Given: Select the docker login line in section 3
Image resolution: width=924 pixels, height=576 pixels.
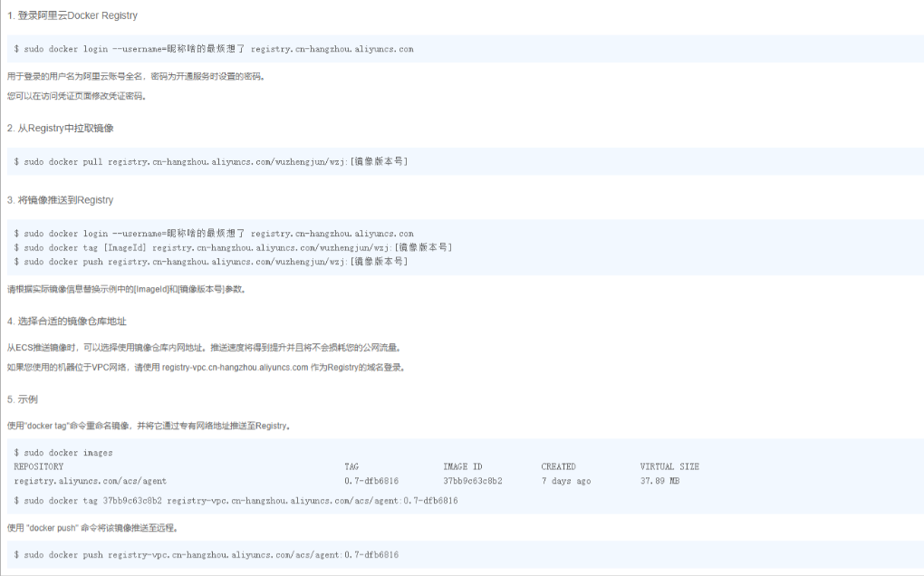Looking at the screenshot, I should pyautogui.click(x=214, y=234).
